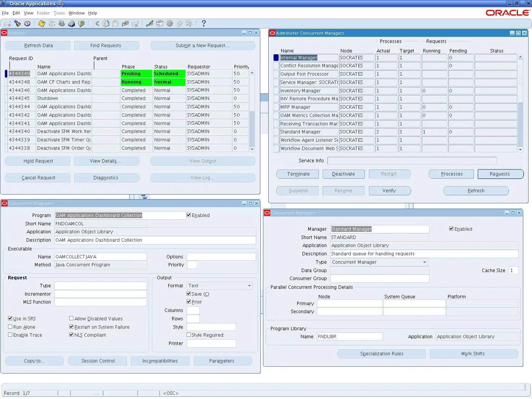Click the Session Control button
This screenshot has width=532, height=399.
98,361
